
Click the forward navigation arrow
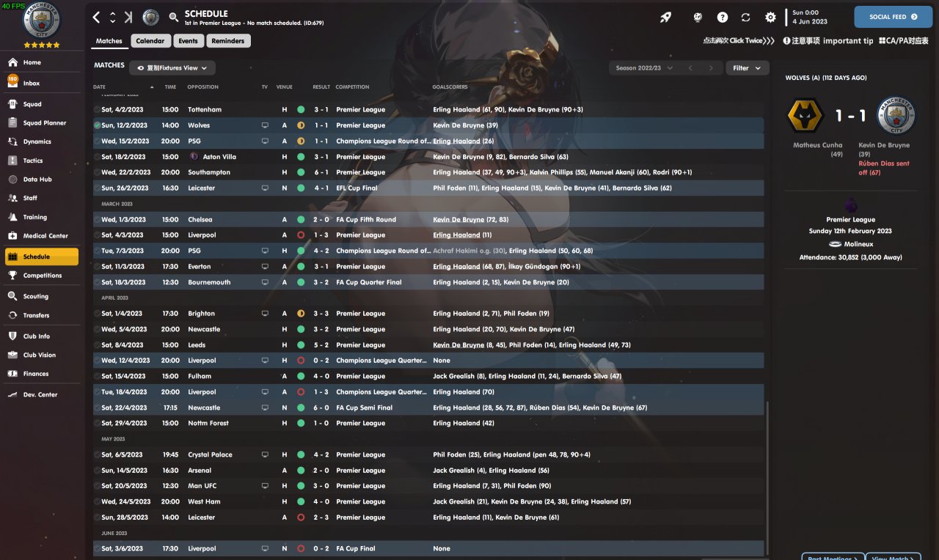[128, 17]
